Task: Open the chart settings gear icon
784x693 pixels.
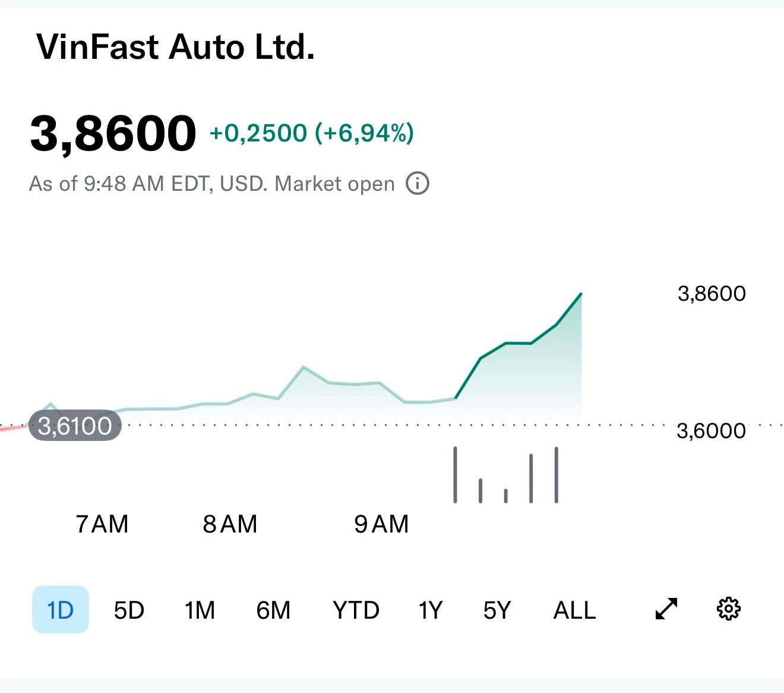Action: 729,609
